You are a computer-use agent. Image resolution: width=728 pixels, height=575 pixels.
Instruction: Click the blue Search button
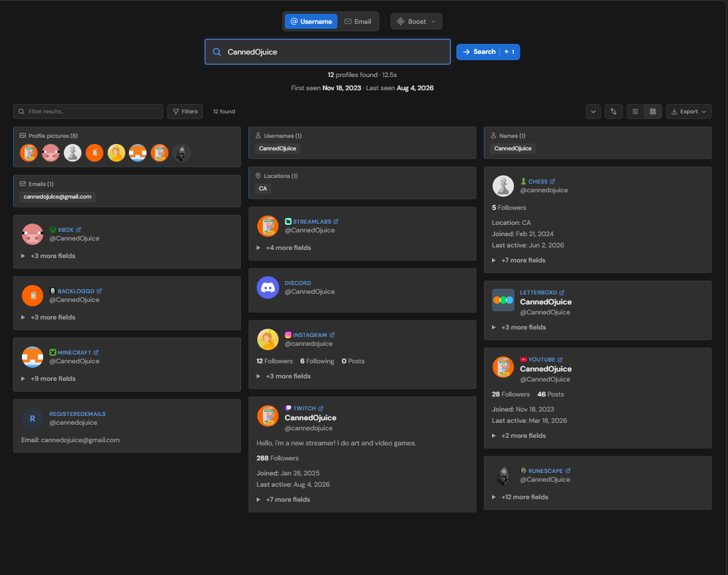pos(488,52)
